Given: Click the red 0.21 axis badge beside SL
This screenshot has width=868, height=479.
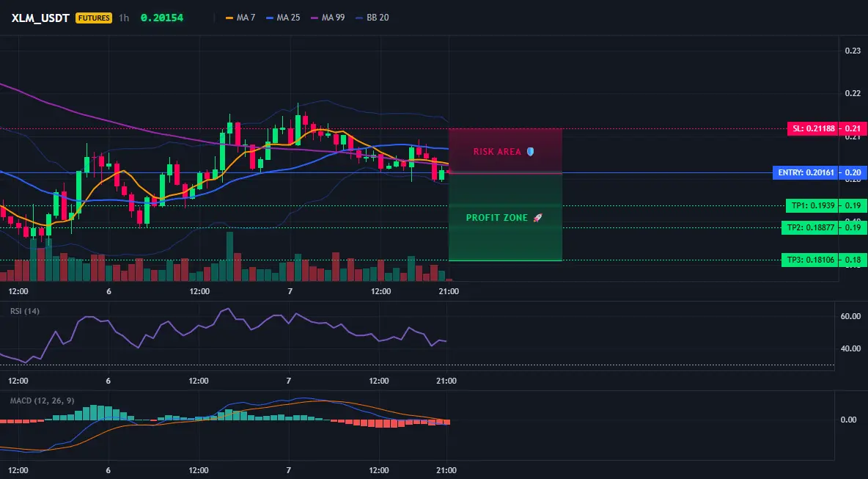Looking at the screenshot, I should point(853,129).
